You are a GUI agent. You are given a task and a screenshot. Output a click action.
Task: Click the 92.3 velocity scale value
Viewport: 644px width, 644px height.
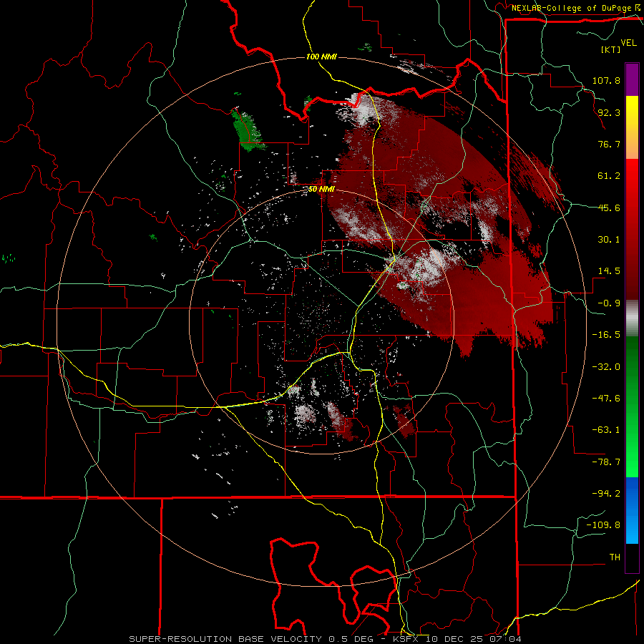pos(609,112)
